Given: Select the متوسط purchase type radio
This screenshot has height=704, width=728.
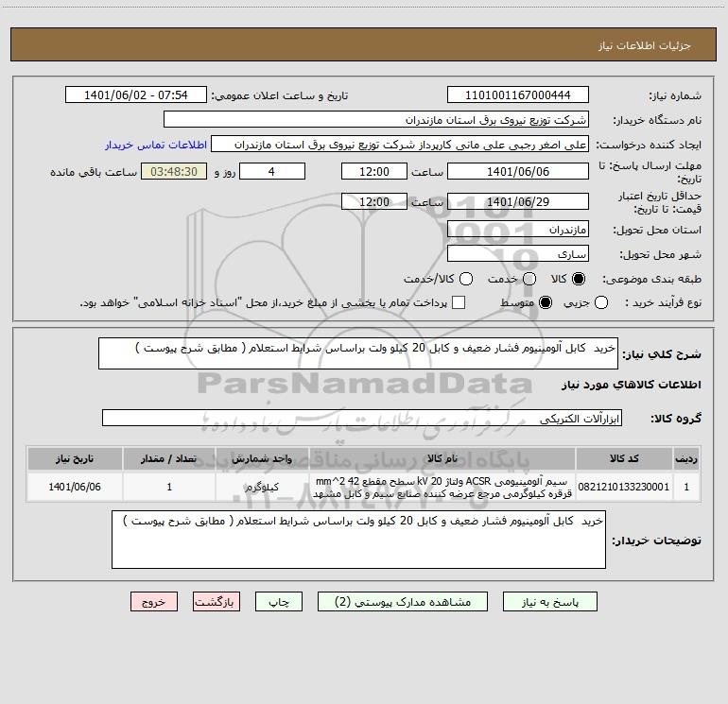Looking at the screenshot, I should click(x=546, y=302).
